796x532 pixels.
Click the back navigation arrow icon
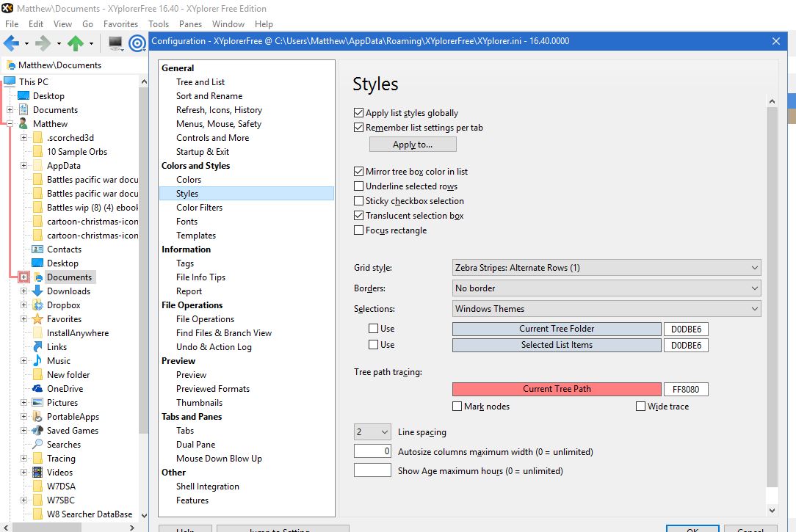coord(10,41)
